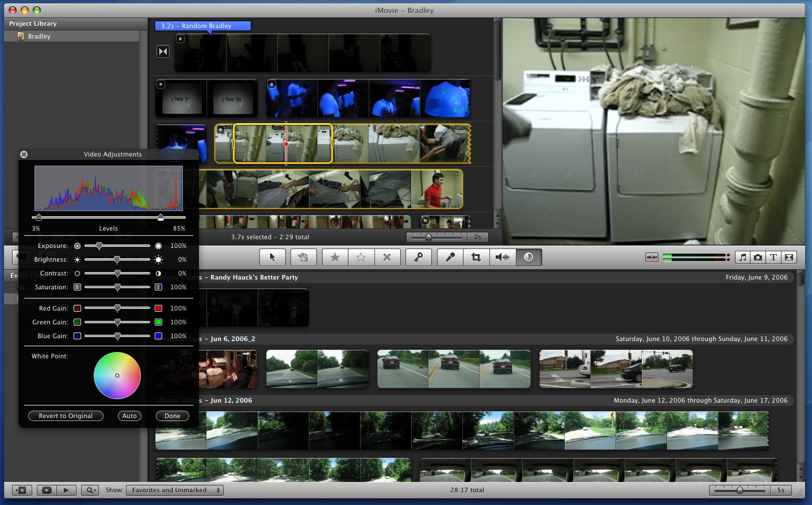Viewport: 812px width, 505px height.
Task: Adjust the Blue Gain slider
Action: click(117, 336)
